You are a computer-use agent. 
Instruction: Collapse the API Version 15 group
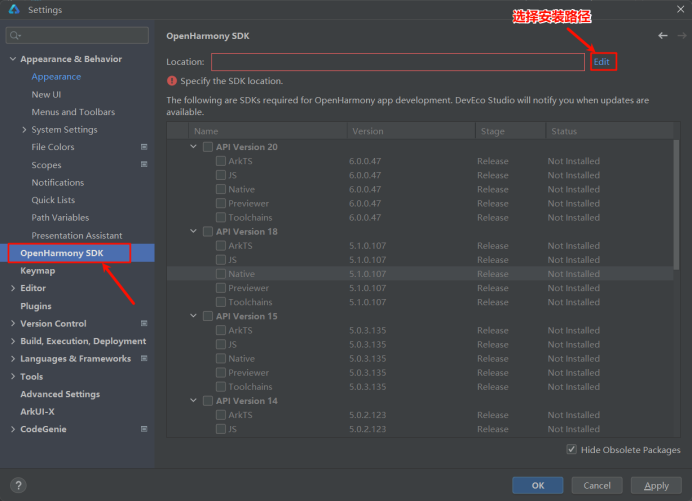193,316
